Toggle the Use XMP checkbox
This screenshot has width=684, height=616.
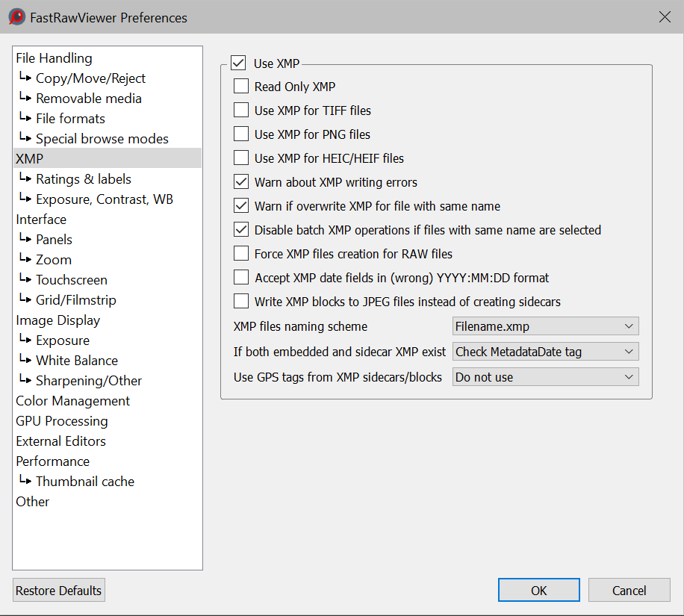point(238,63)
